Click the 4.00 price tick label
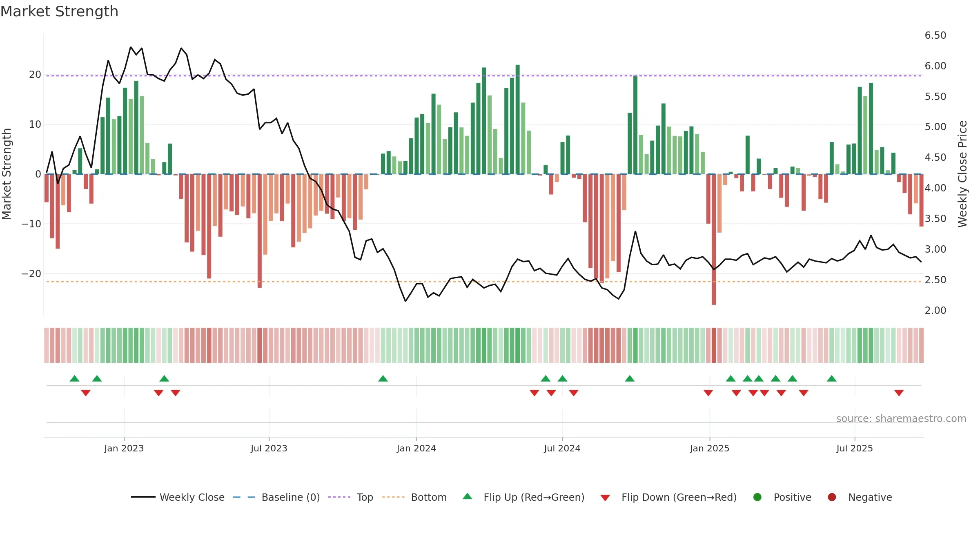The height and width of the screenshot is (551, 980). 935,188
